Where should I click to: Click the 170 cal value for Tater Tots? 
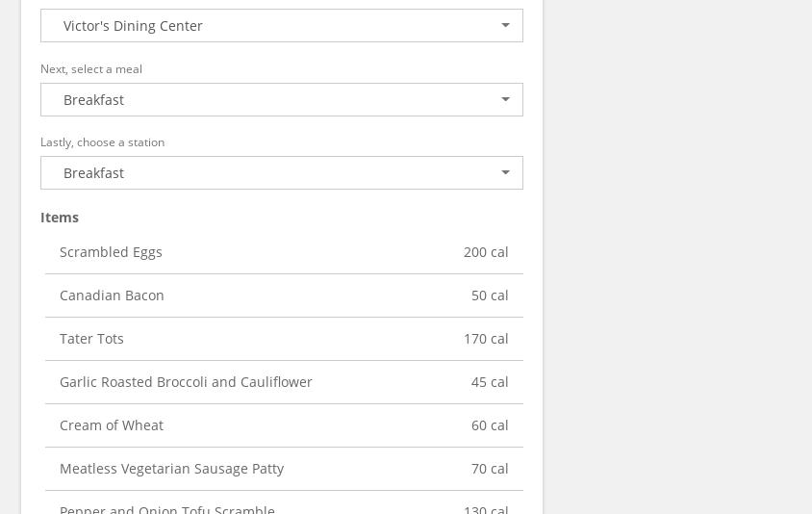point(486,339)
